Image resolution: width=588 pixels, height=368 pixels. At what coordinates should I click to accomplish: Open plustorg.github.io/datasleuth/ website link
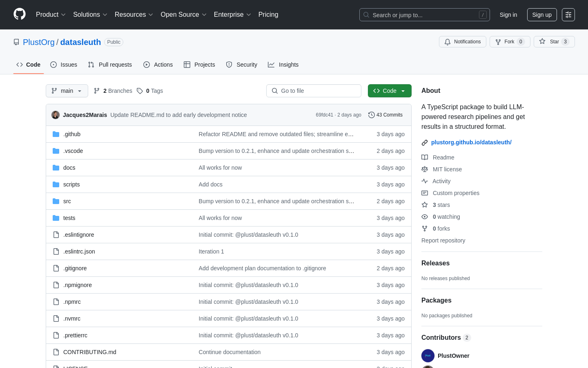[471, 142]
